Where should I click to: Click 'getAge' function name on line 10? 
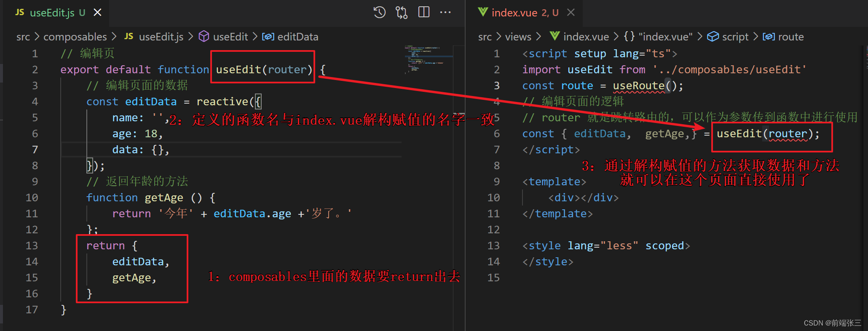tap(164, 198)
